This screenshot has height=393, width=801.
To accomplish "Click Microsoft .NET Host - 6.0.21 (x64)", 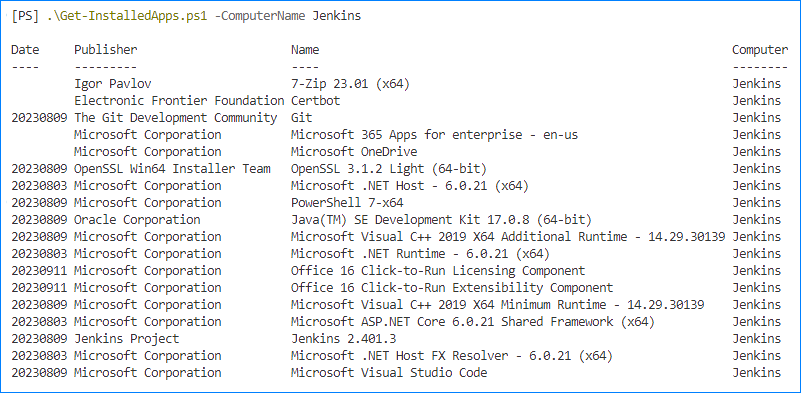I will coord(410,186).
